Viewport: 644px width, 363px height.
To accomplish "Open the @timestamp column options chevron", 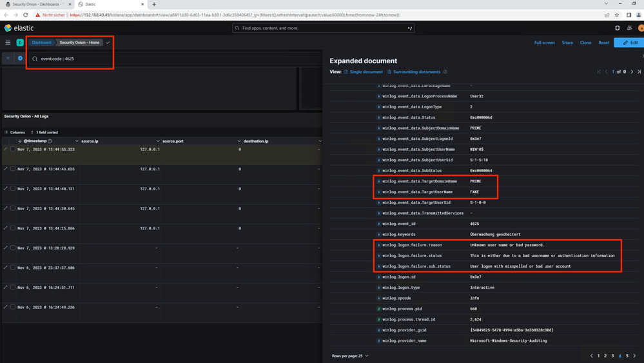I will point(77,141).
